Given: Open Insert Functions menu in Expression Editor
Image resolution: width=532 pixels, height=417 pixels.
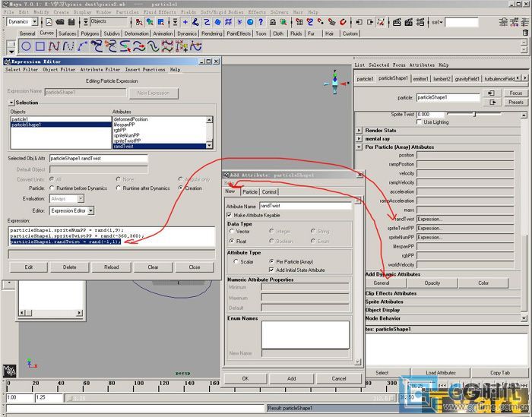Looking at the screenshot, I should pyautogui.click(x=145, y=70).
